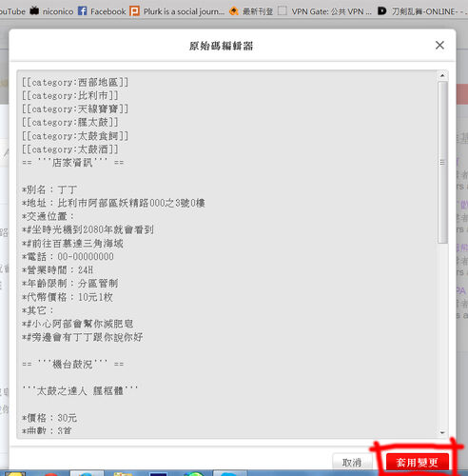Viewport: 468px width, 476px height.
Task: Open the 最新刊登 bookmark
Action: coord(251,11)
